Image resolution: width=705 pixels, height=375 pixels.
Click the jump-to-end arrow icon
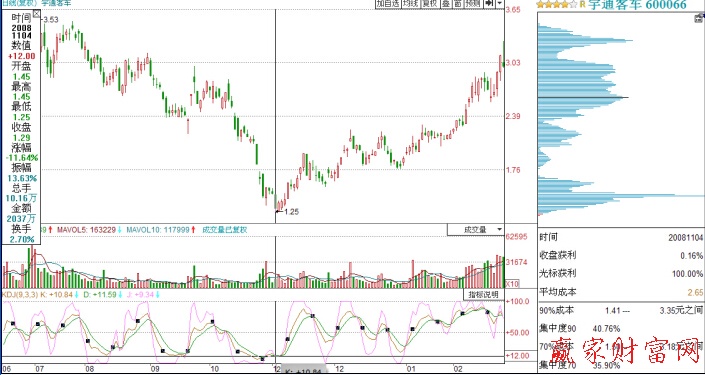pos(489,4)
